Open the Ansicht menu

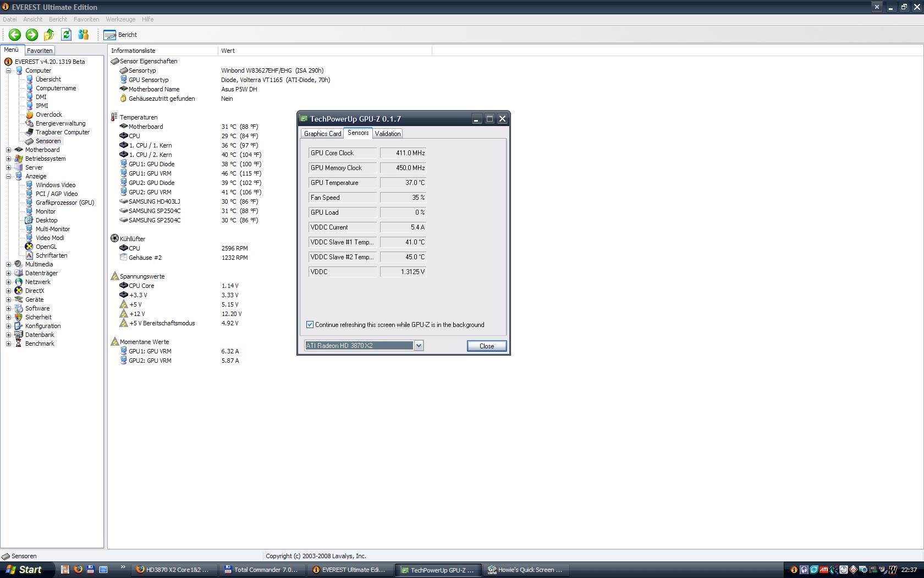pyautogui.click(x=32, y=19)
